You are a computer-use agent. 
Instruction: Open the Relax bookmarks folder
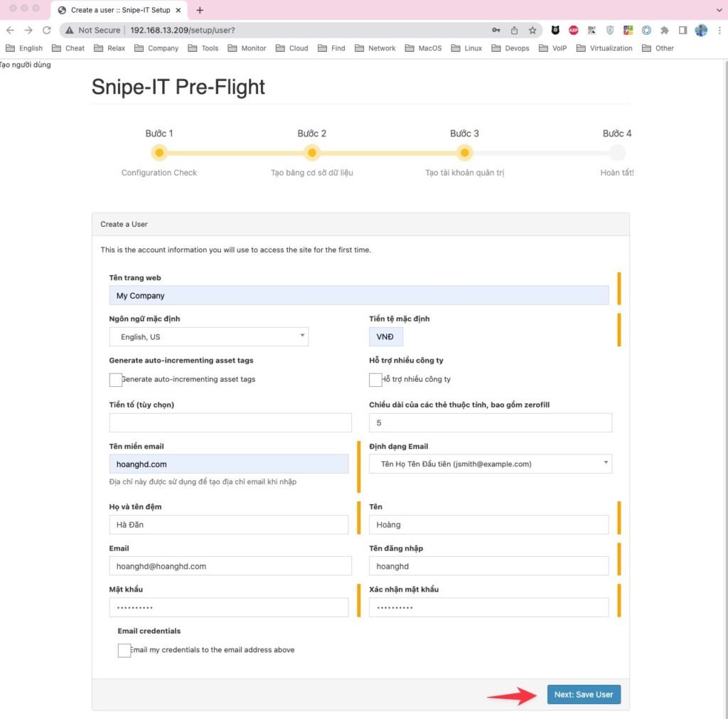point(109,48)
